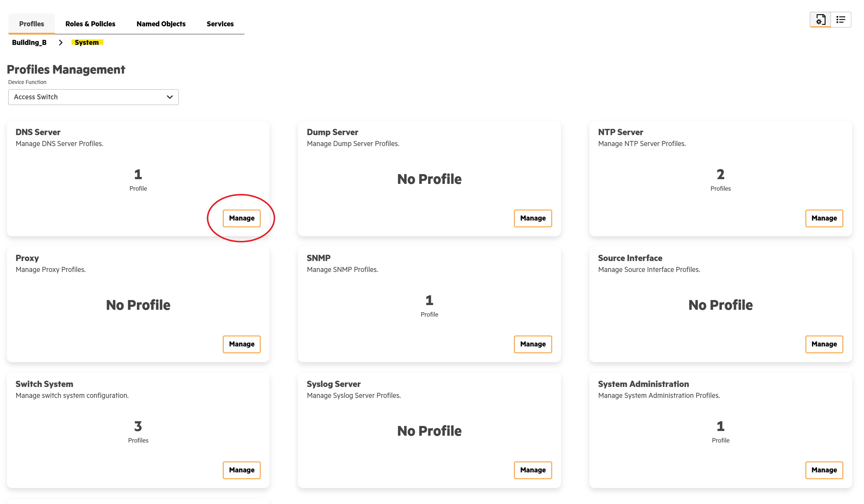Manage SNMP profiles
The height and width of the screenshot is (504, 864).
(x=533, y=344)
